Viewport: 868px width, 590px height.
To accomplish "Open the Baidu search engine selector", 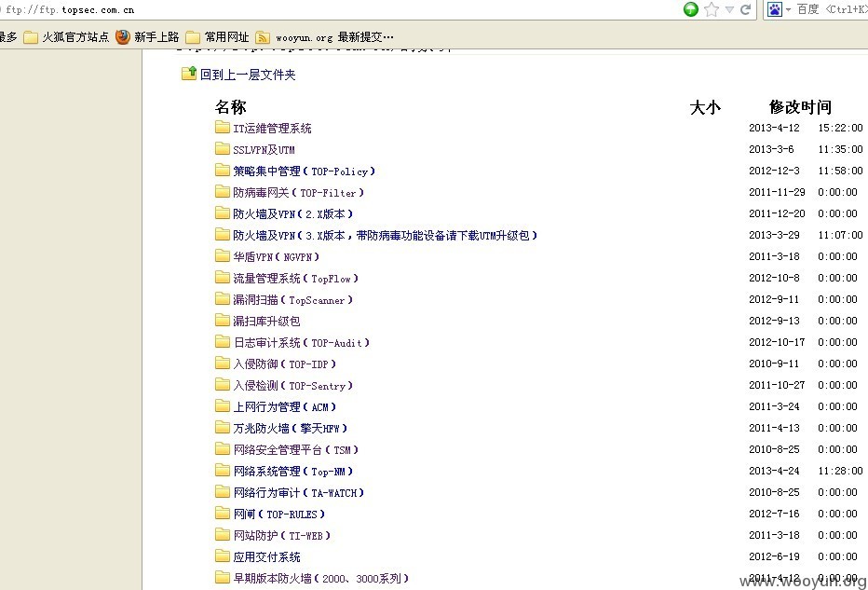I will click(x=779, y=9).
